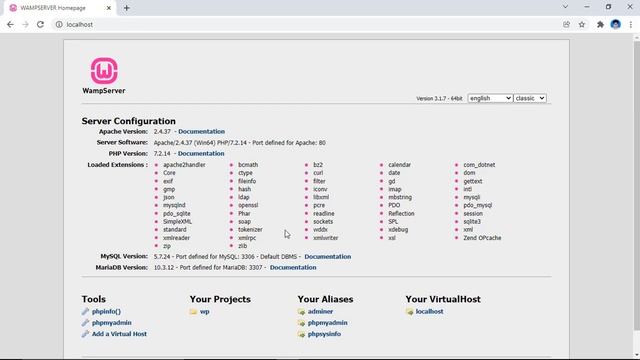The height and width of the screenshot is (360, 640).
Task: Click the wrench icon beside phpmyadmin tool
Action: [x=85, y=323]
